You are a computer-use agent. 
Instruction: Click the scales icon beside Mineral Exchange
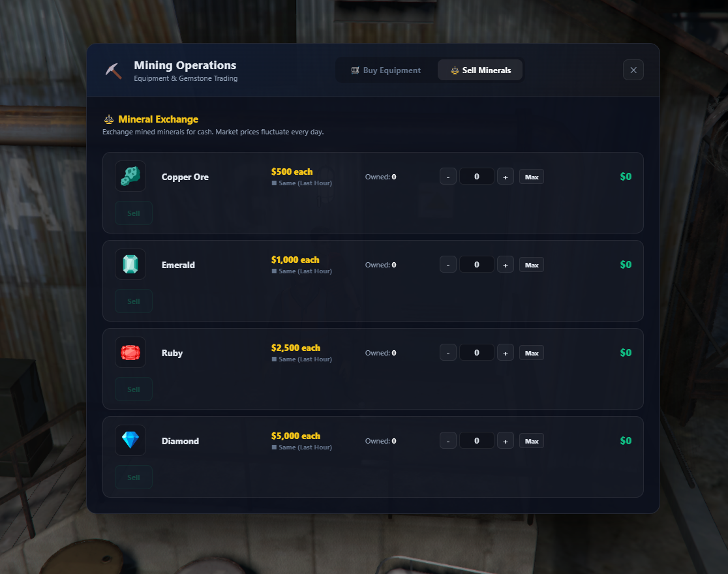coord(109,119)
